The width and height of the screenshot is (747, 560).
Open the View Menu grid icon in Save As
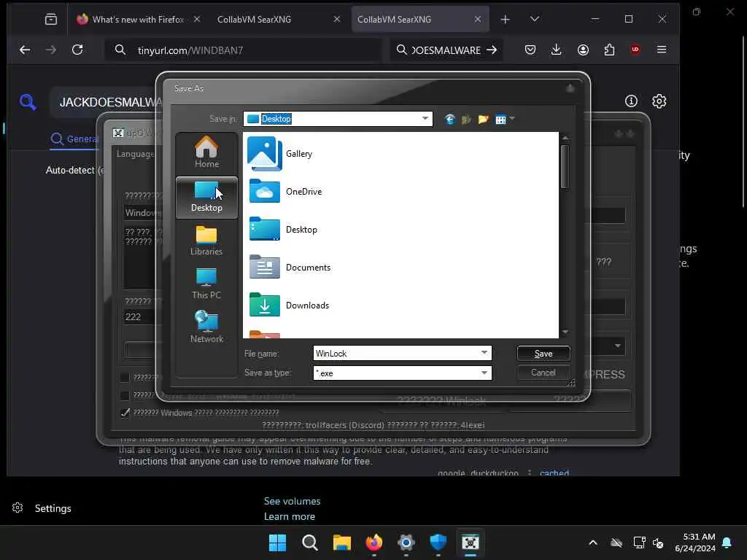pos(500,120)
